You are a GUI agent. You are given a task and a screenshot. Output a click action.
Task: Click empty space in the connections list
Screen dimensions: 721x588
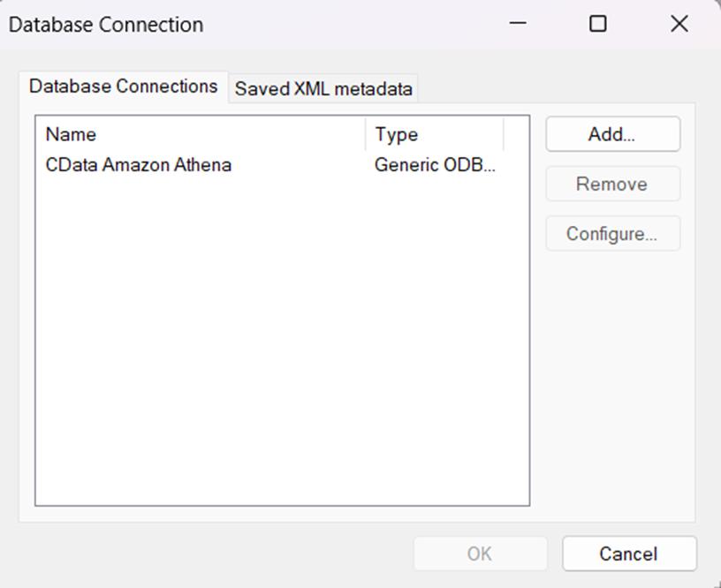tap(281, 353)
